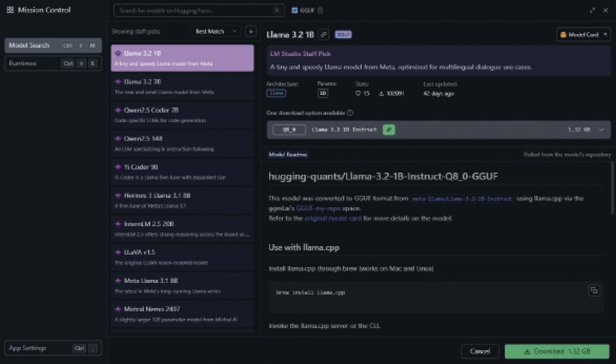Open the Model Readme tab
This screenshot has height=364, width=616.
(288, 155)
